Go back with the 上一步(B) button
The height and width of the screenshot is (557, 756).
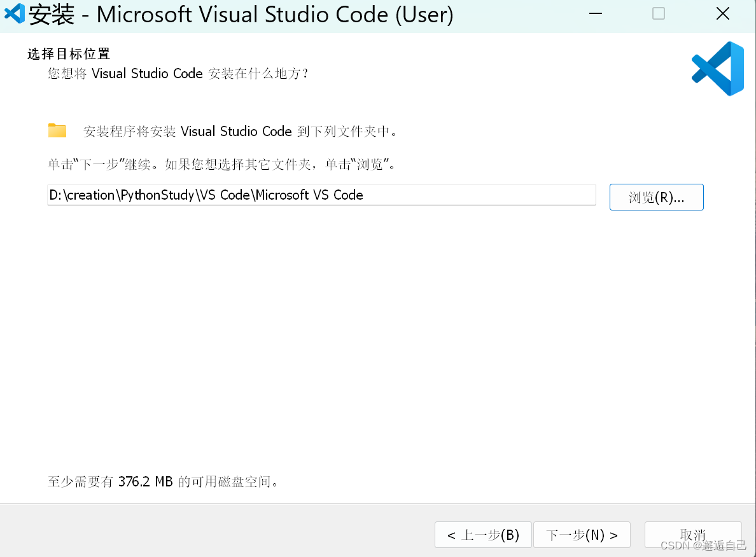pos(483,535)
